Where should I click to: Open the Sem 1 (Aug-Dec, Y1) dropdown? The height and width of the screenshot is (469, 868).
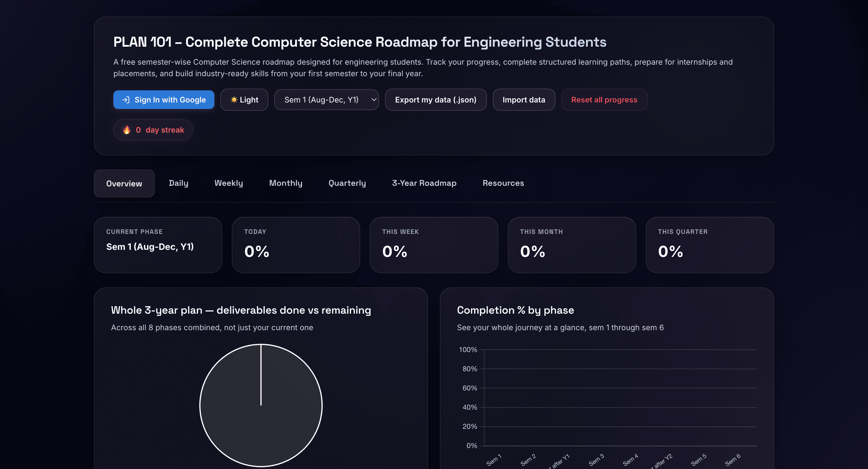point(327,100)
